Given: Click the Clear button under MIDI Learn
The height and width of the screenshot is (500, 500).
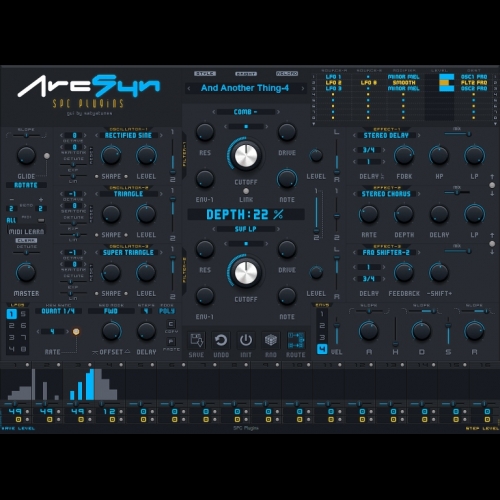Looking at the screenshot, I should point(26,240).
